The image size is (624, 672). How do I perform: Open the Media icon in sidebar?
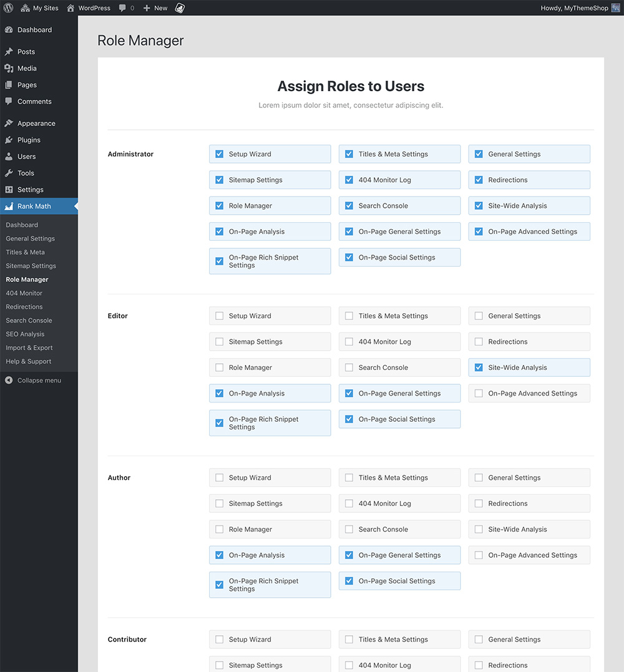point(9,68)
